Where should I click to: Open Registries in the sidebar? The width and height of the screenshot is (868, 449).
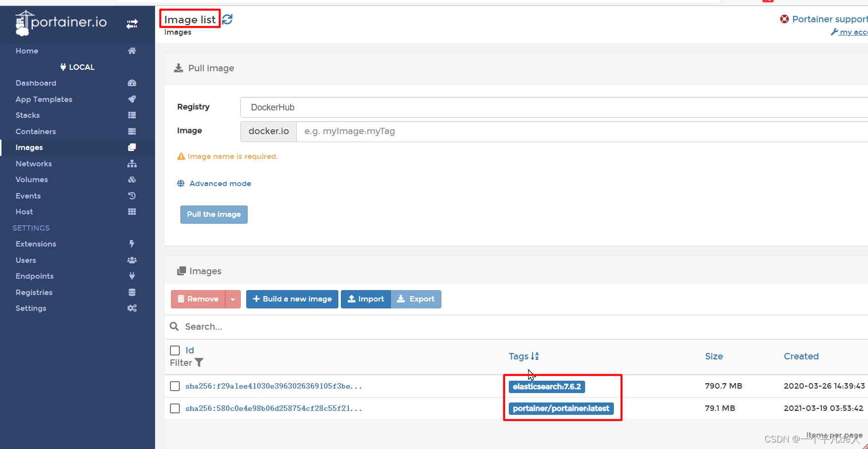tap(34, 292)
